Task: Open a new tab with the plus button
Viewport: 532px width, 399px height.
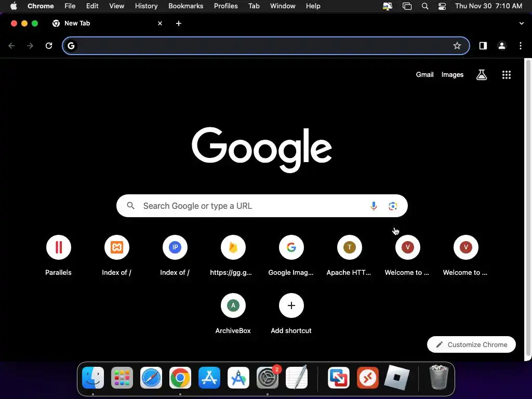Action: [x=179, y=23]
